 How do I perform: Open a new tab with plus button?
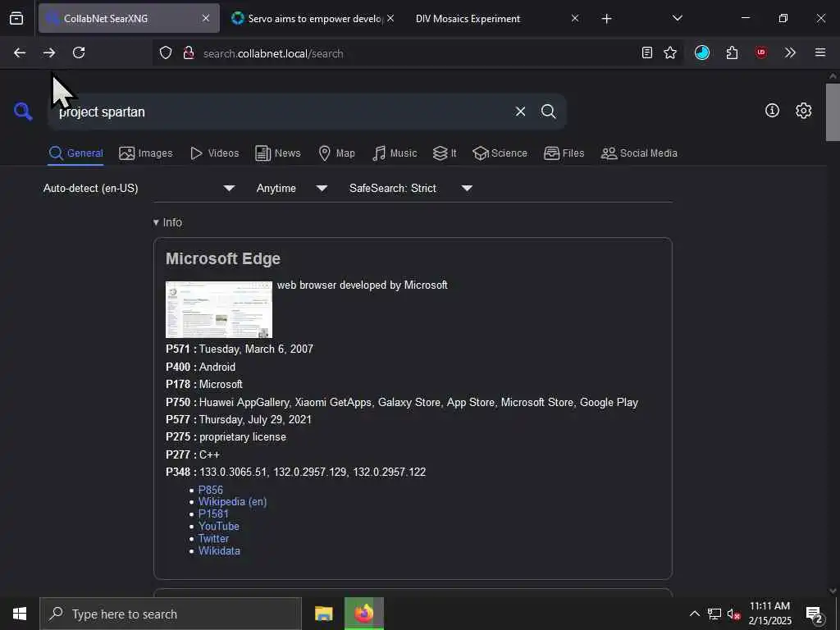pyautogui.click(x=606, y=19)
